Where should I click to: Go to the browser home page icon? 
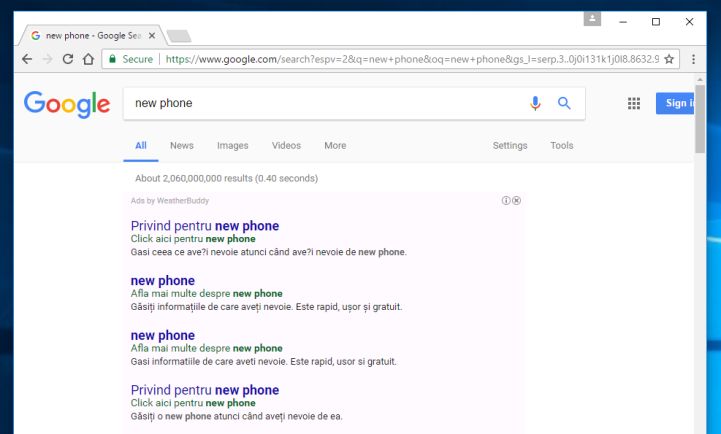pyautogui.click(x=89, y=60)
